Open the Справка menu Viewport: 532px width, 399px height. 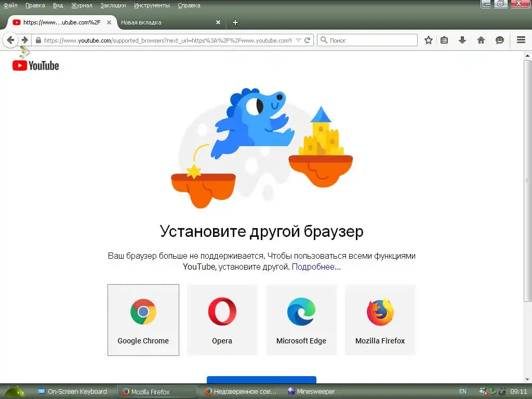pos(189,5)
